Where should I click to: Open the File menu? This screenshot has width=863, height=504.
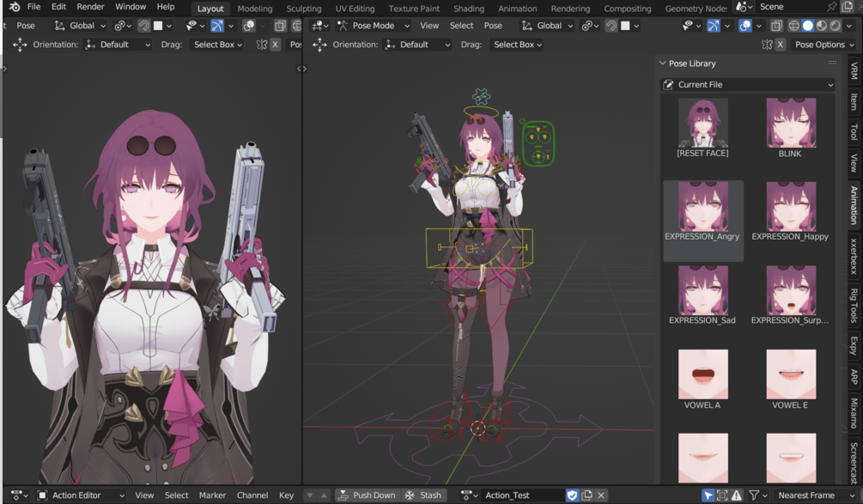[x=34, y=7]
